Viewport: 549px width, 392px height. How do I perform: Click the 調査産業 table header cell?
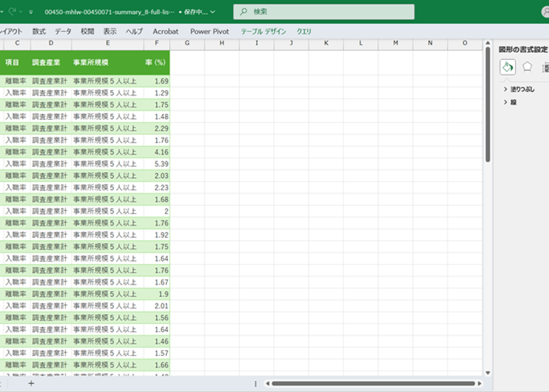click(51, 62)
